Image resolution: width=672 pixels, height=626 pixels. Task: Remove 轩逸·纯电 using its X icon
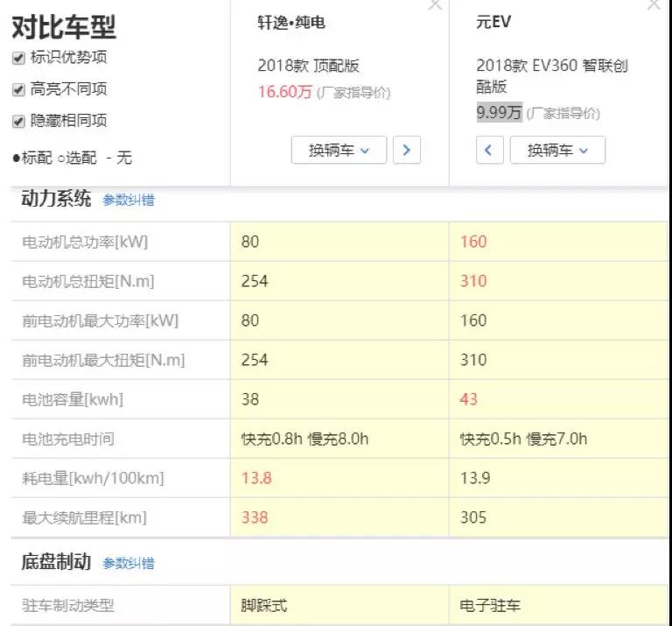click(x=434, y=5)
